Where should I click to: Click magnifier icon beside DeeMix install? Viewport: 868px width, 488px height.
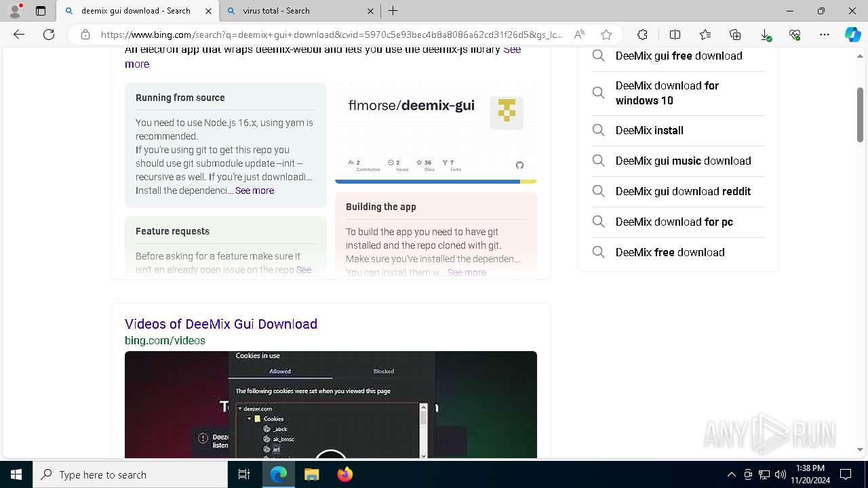[x=598, y=130]
